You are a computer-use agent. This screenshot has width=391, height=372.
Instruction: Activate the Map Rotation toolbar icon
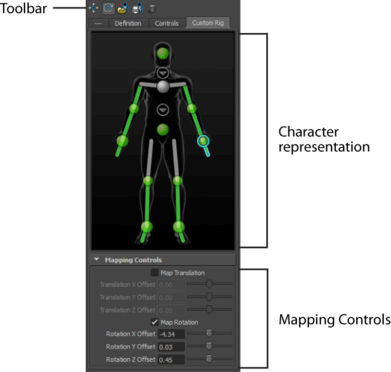click(x=108, y=8)
